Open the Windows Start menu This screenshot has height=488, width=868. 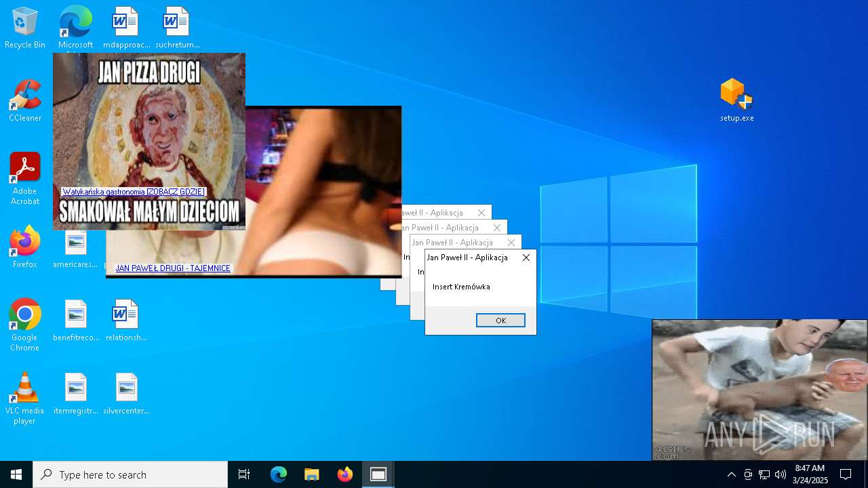(16, 474)
